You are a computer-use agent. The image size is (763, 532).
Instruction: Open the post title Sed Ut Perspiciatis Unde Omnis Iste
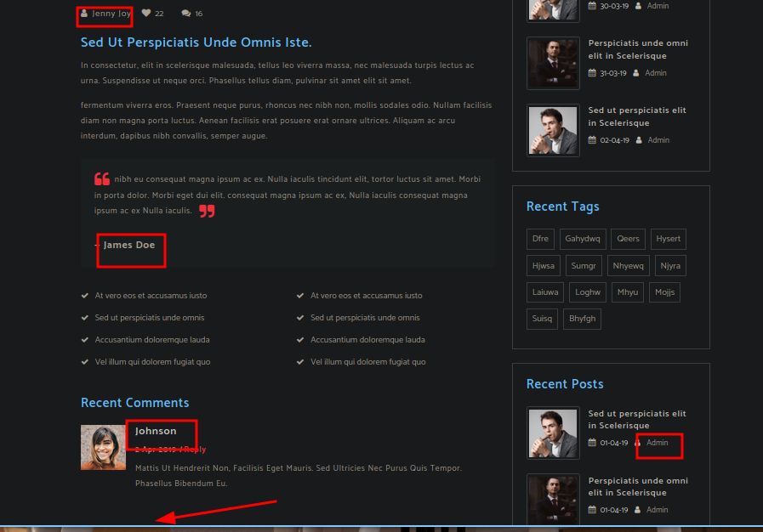click(x=196, y=42)
